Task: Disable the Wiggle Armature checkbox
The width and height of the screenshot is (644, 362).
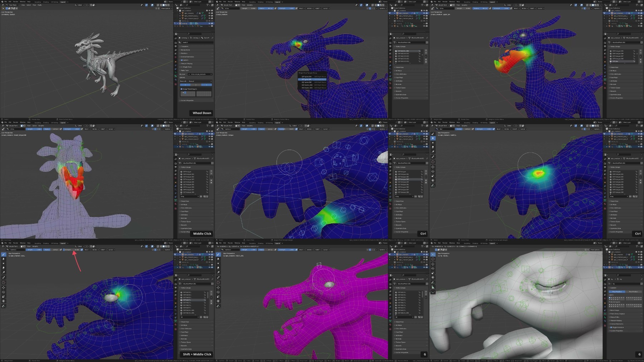Action: coord(611,327)
